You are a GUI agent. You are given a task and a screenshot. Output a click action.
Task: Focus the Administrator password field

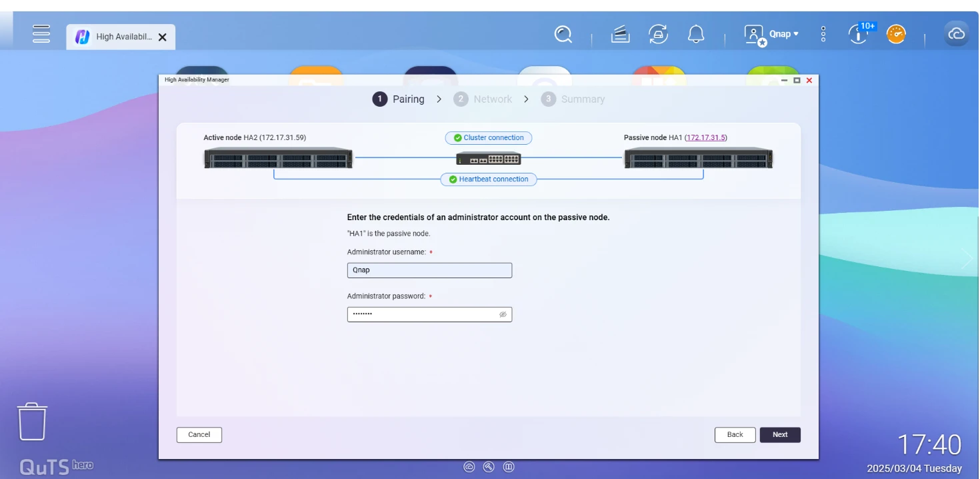429,314
